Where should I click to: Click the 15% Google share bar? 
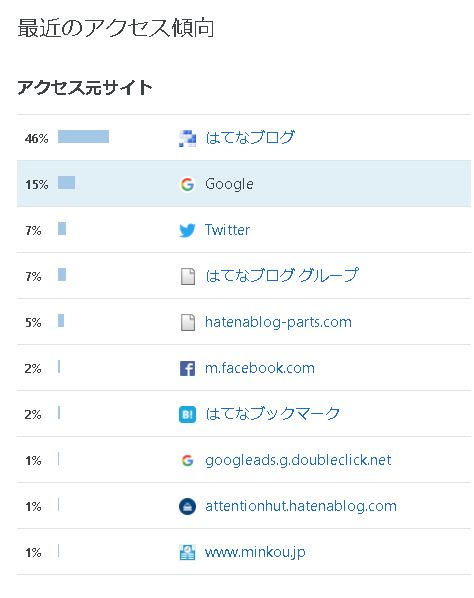click(66, 183)
